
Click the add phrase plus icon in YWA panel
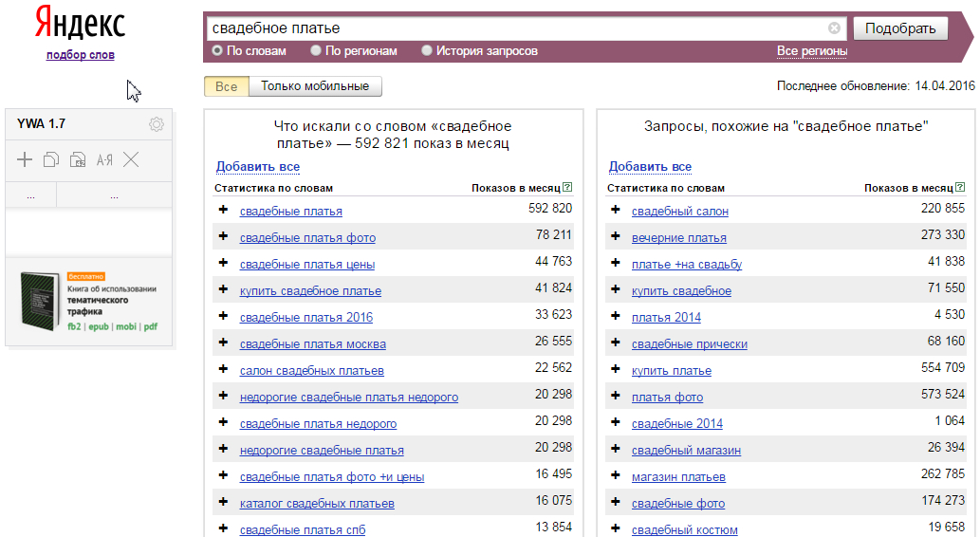tap(25, 159)
